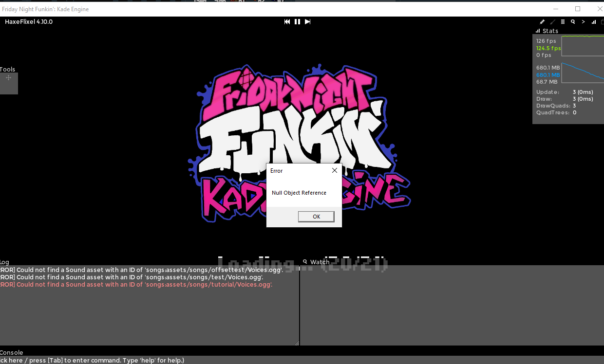This screenshot has width=604, height=364.
Task: Toggle the draw debug pencil icon
Action: point(542,21)
